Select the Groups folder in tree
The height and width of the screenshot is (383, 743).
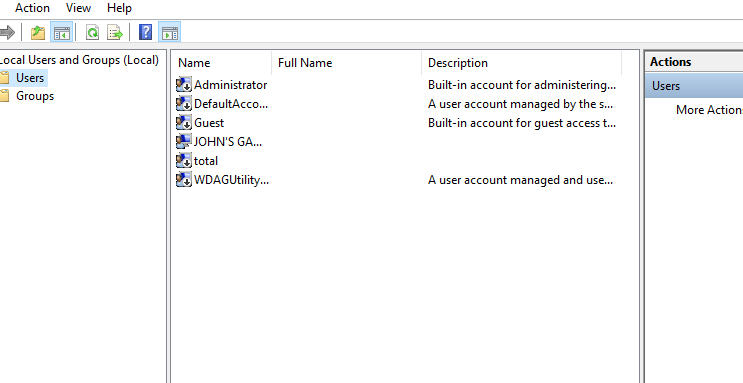coord(35,96)
